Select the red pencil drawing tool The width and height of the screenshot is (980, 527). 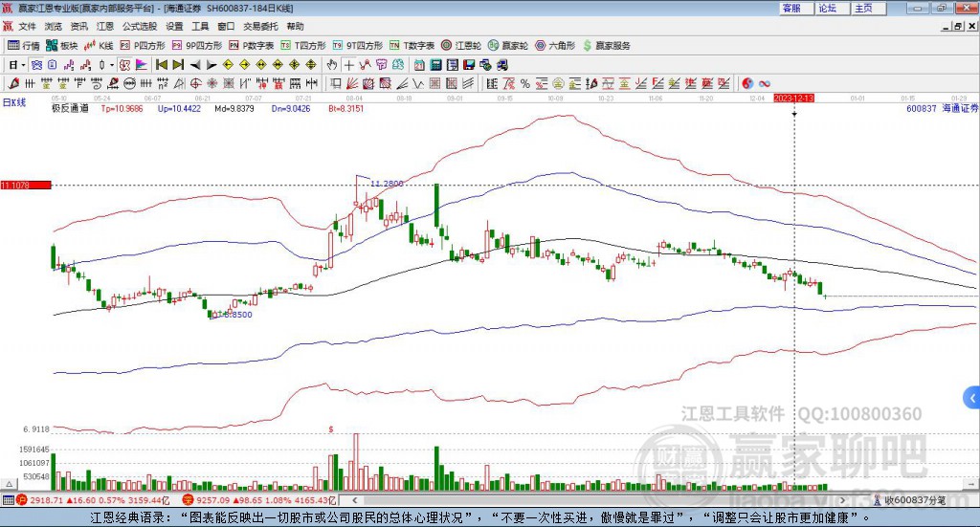13,83
